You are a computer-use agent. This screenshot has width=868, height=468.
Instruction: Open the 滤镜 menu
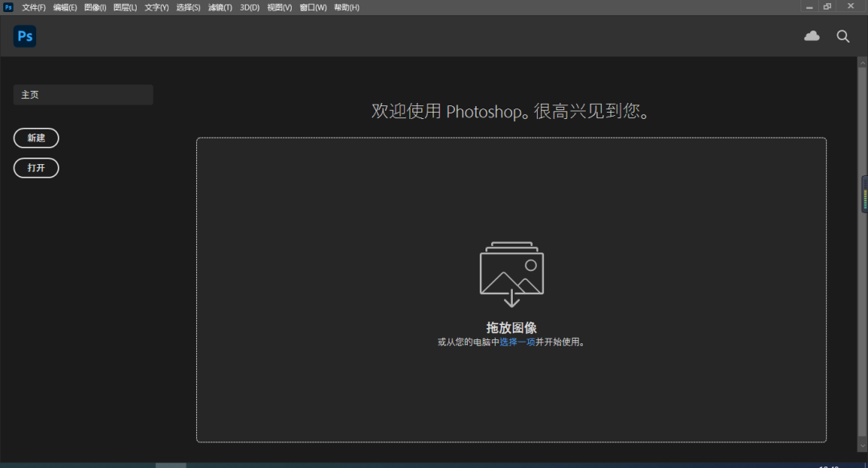click(219, 6)
